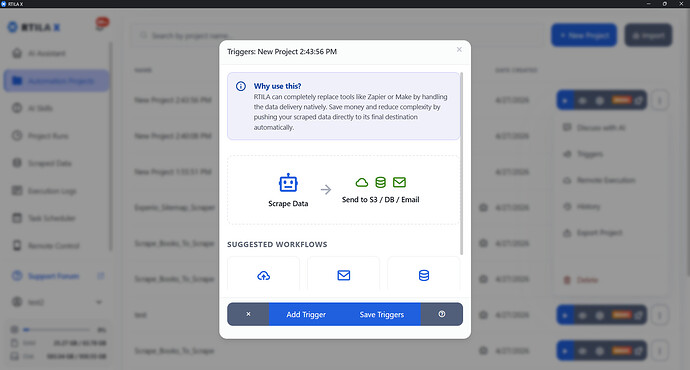The height and width of the screenshot is (370, 690).
Task: Open help via the question mark button
Action: click(442, 314)
